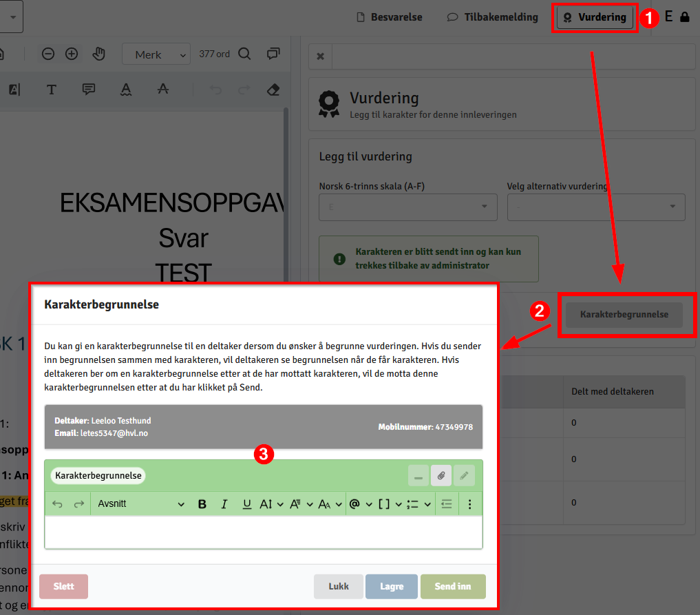The width and height of the screenshot is (700, 615).
Task: Toggle underline formatting in the editor
Action: [246, 504]
